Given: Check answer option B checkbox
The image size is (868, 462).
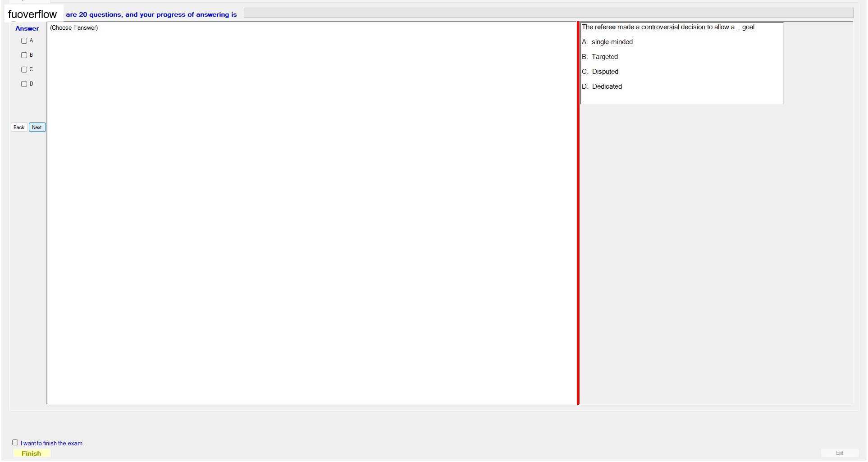Looking at the screenshot, I should pos(24,55).
